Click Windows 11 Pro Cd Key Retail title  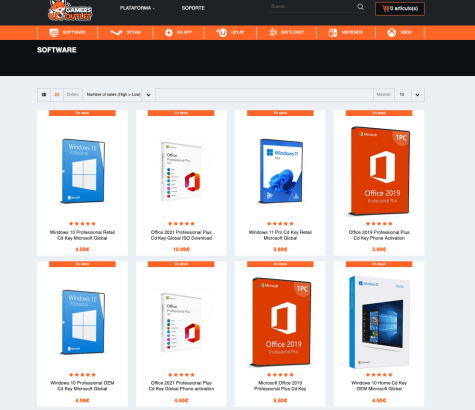(280, 235)
